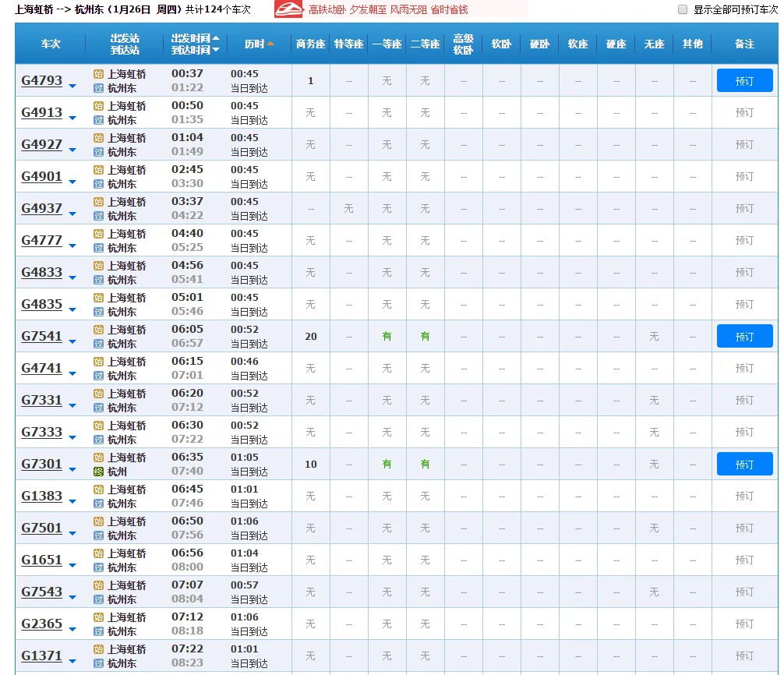Check the show all bookable trains checkbox
This screenshot has height=675, width=784.
coord(683,10)
